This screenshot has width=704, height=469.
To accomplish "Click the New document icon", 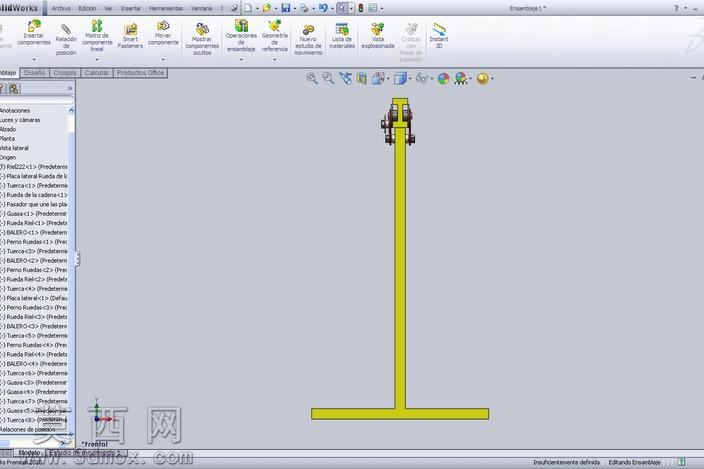I will pos(248,8).
